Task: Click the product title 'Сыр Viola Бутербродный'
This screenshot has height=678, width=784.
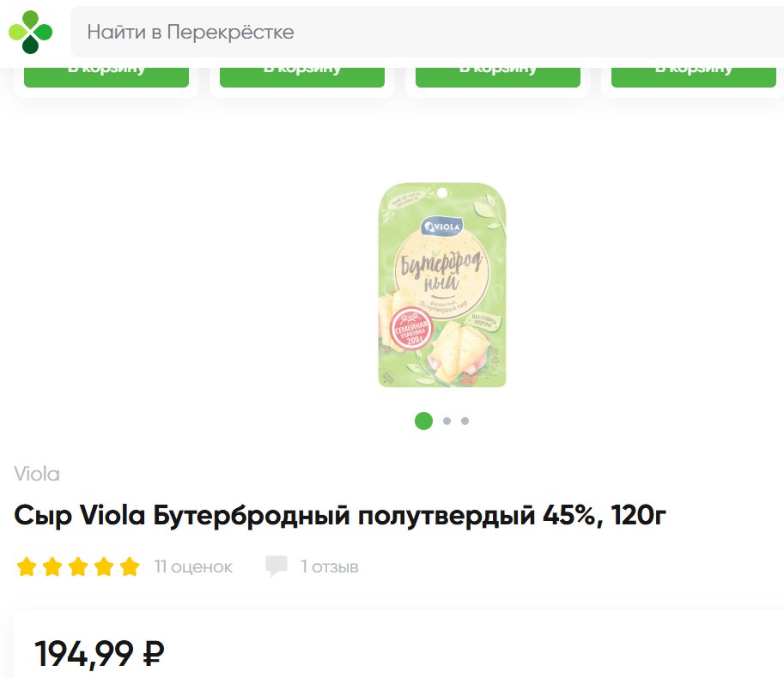Action: click(340, 516)
